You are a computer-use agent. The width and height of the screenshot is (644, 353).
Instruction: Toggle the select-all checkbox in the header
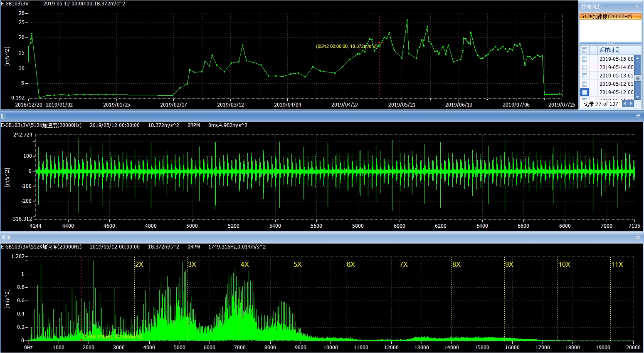tap(585, 50)
